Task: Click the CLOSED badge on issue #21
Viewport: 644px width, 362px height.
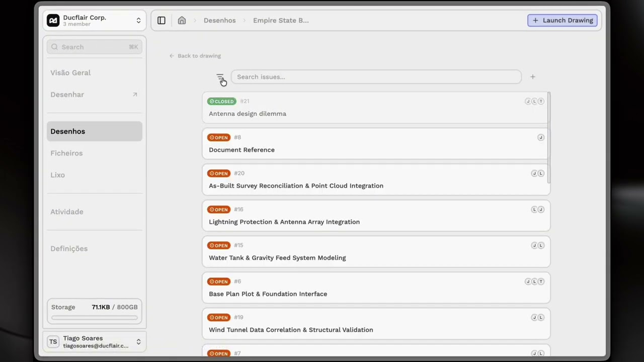Action: [221, 102]
